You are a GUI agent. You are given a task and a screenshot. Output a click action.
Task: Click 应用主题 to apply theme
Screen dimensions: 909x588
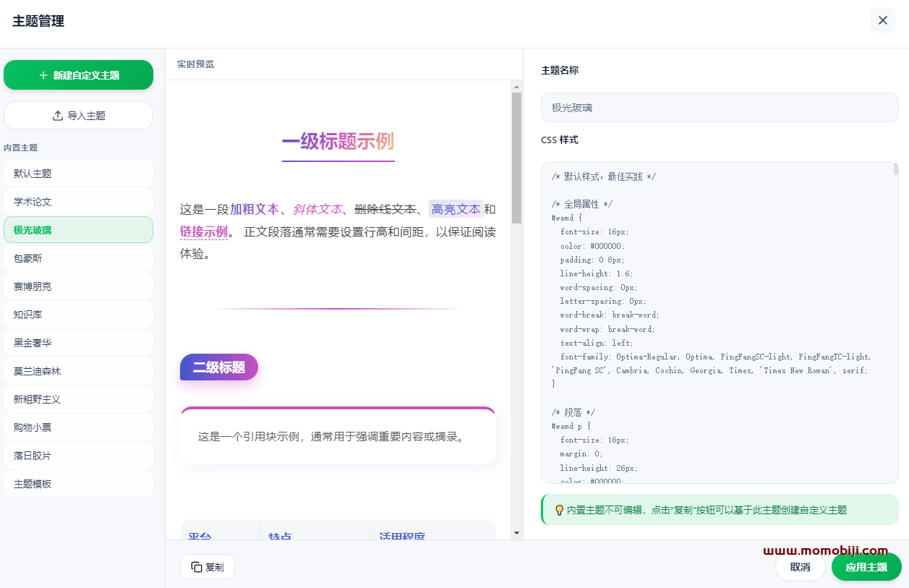click(866, 567)
